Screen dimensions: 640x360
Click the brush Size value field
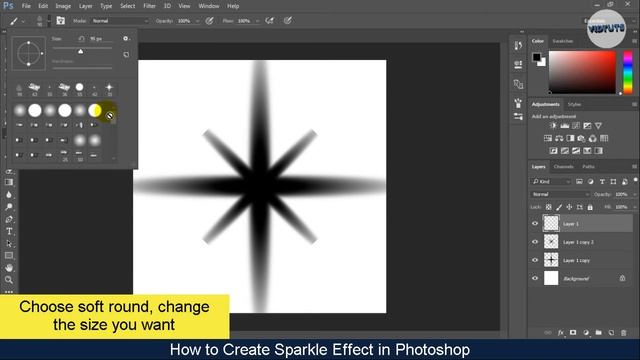pos(100,39)
